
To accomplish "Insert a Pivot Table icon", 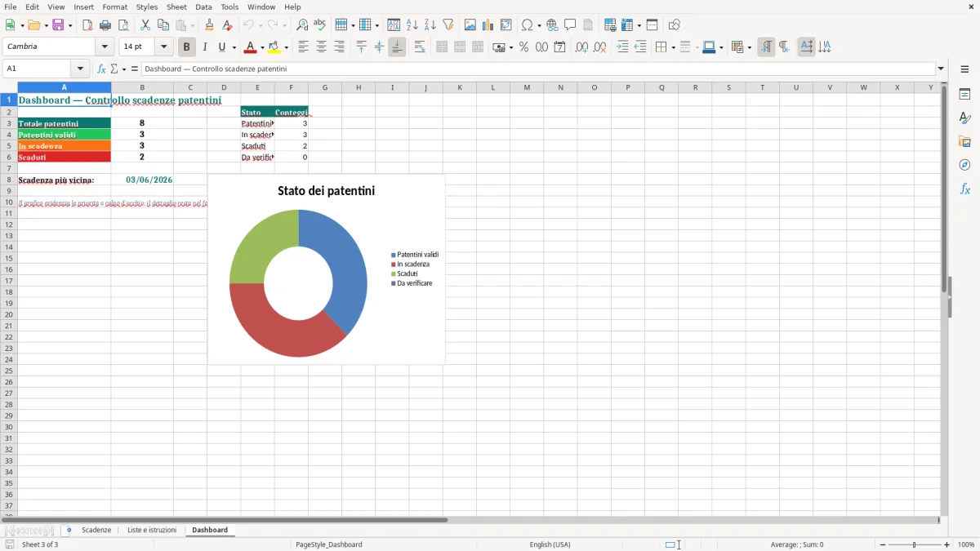I will point(506,25).
